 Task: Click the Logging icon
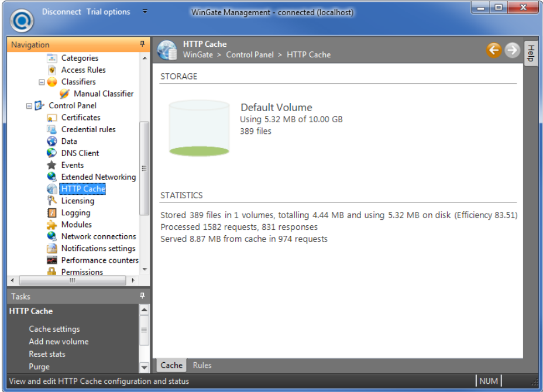click(x=52, y=212)
